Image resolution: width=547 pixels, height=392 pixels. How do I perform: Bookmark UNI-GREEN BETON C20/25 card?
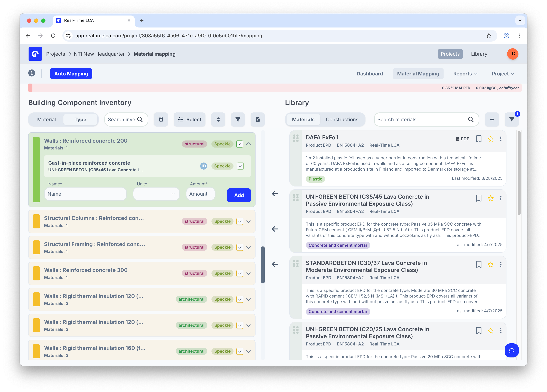click(479, 331)
